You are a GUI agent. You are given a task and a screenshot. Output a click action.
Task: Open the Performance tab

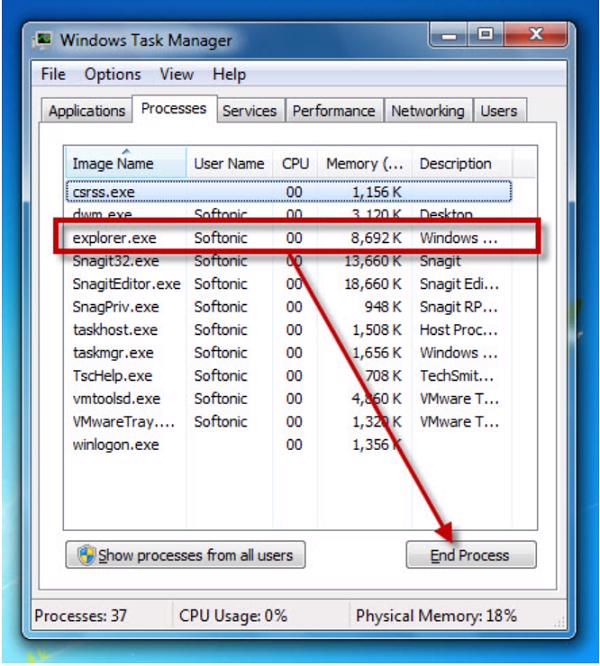coord(334,111)
